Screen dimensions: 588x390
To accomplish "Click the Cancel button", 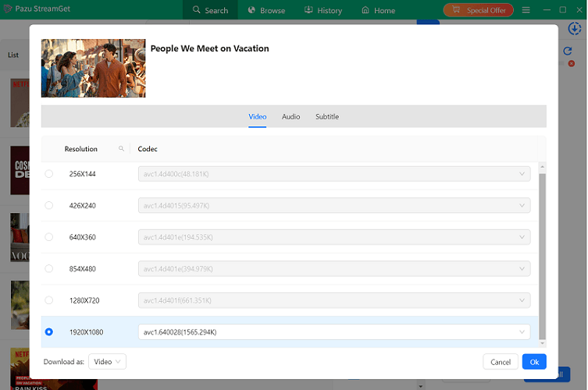I will [x=501, y=362].
